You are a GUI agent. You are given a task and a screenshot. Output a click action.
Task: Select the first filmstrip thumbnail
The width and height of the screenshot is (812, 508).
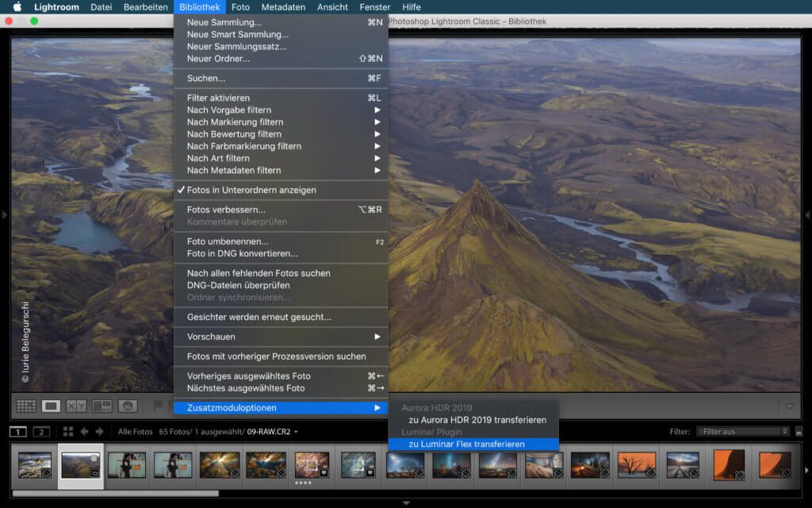point(34,465)
